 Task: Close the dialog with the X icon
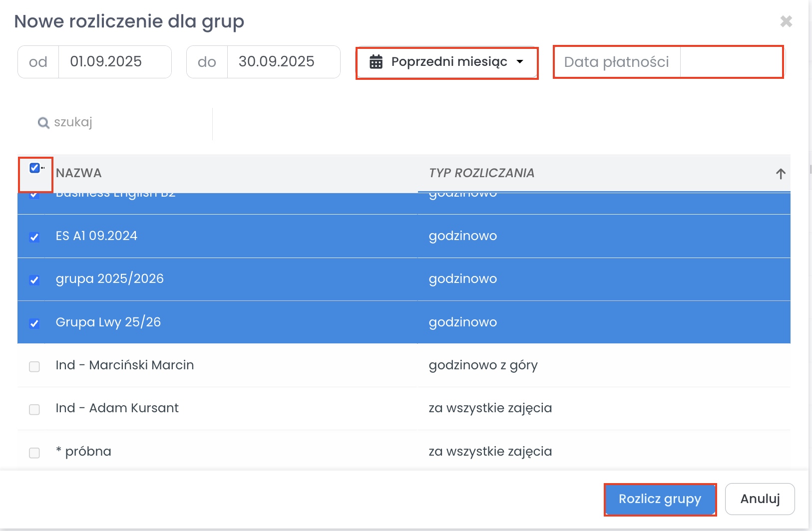[786, 21]
